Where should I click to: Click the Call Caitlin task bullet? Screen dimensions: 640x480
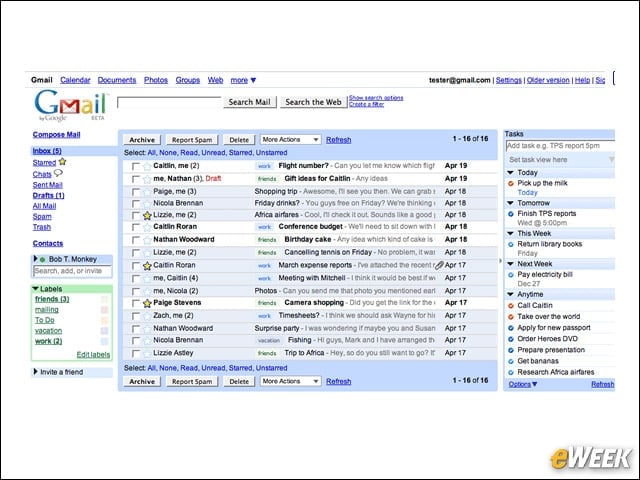(511, 306)
